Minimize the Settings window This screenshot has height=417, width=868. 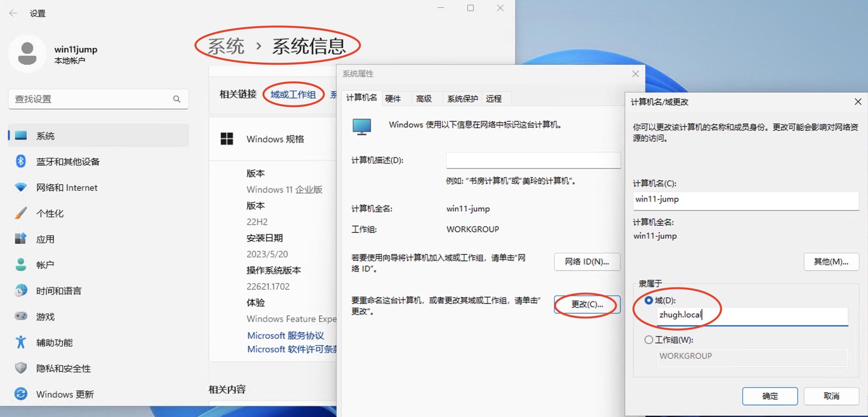[x=441, y=8]
